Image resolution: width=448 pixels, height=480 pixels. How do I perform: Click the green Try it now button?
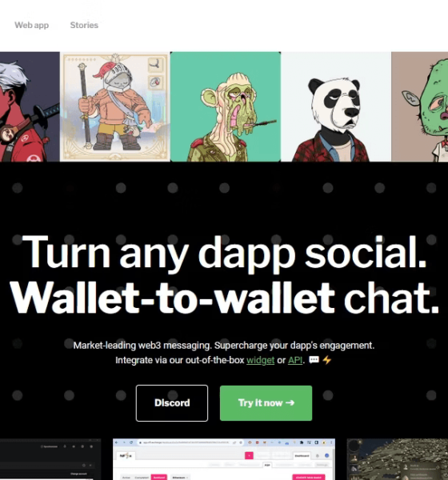tap(266, 403)
